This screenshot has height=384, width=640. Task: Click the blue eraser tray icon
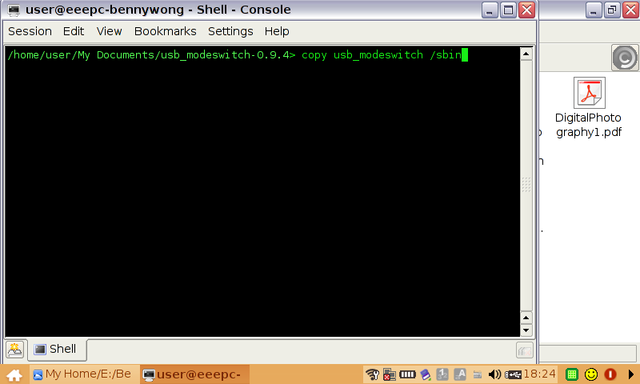coord(425,374)
